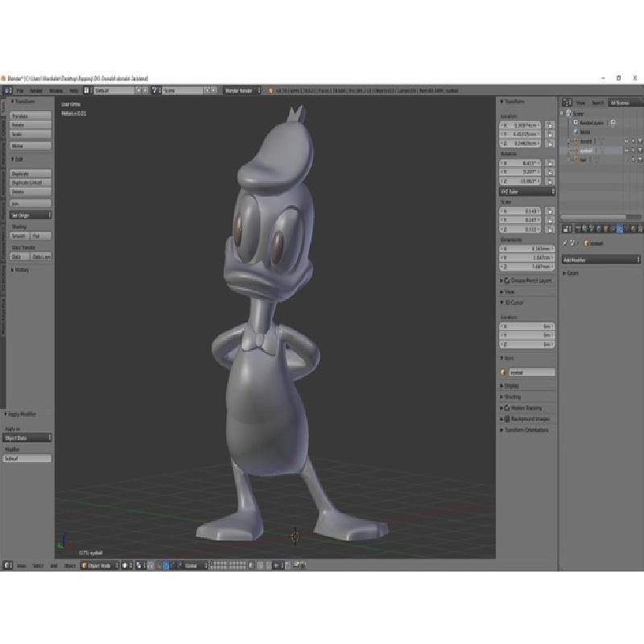Image resolution: width=644 pixels, height=644 pixels.
Task: Click the Translate button in Tools panel
Action: coord(19,116)
